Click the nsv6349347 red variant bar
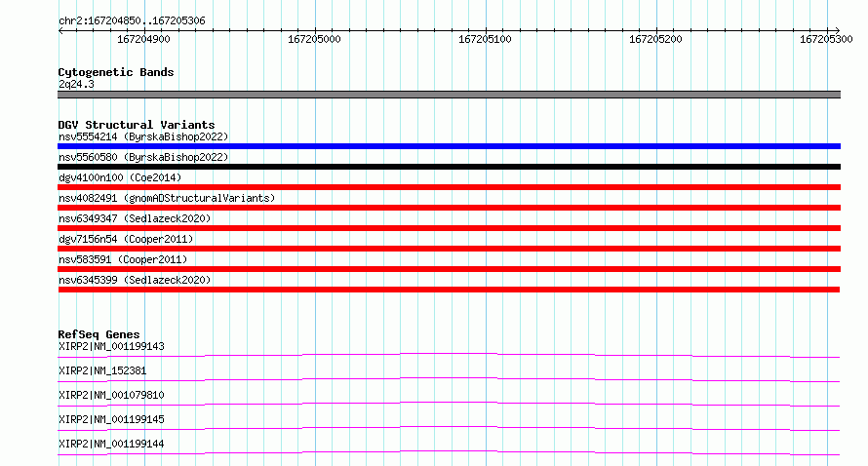Image resolution: width=868 pixels, height=466 pixels. pos(449,228)
